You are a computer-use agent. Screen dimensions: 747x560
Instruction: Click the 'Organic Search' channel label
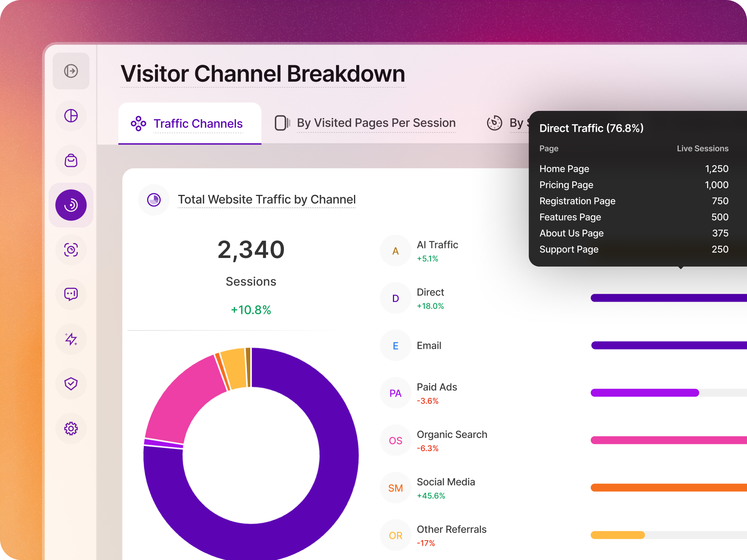click(x=452, y=435)
